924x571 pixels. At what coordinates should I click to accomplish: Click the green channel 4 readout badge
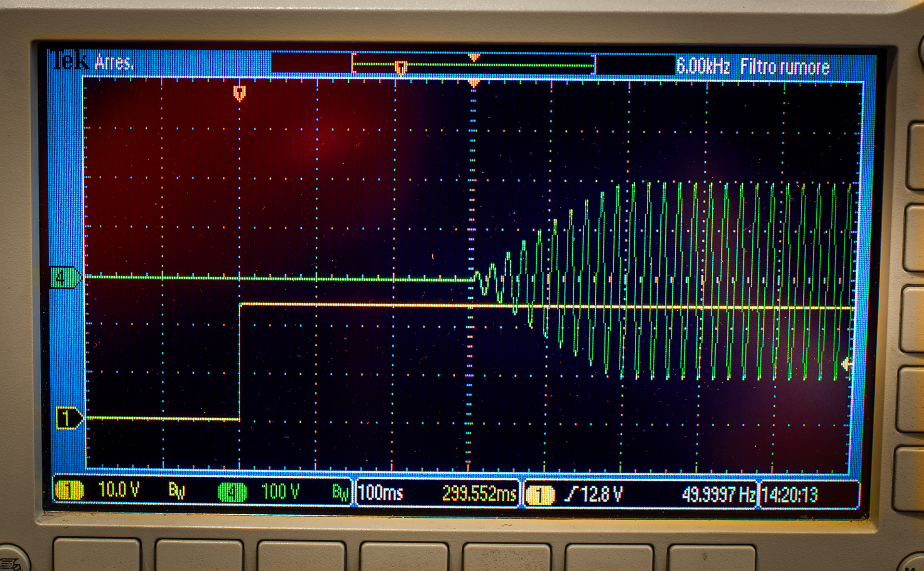(232, 492)
